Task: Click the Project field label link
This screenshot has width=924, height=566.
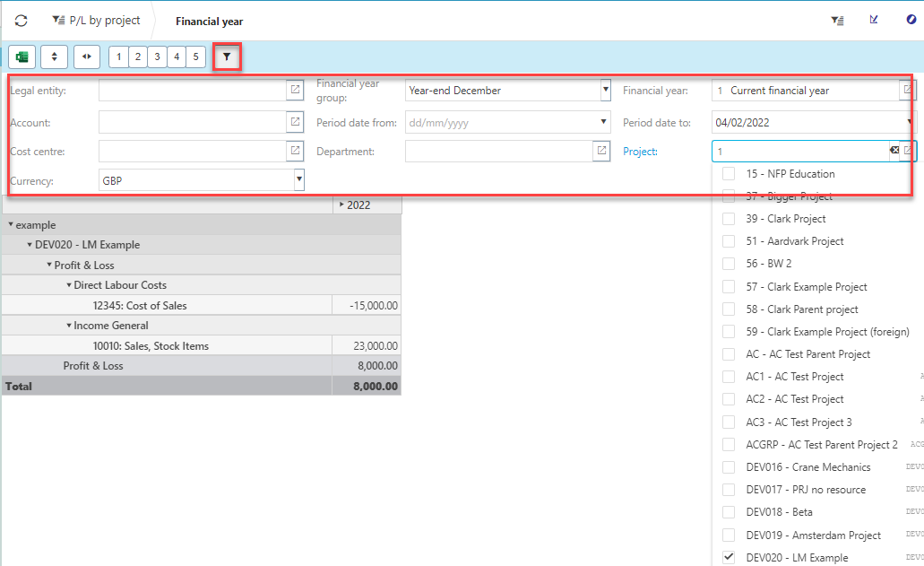Action: click(640, 151)
